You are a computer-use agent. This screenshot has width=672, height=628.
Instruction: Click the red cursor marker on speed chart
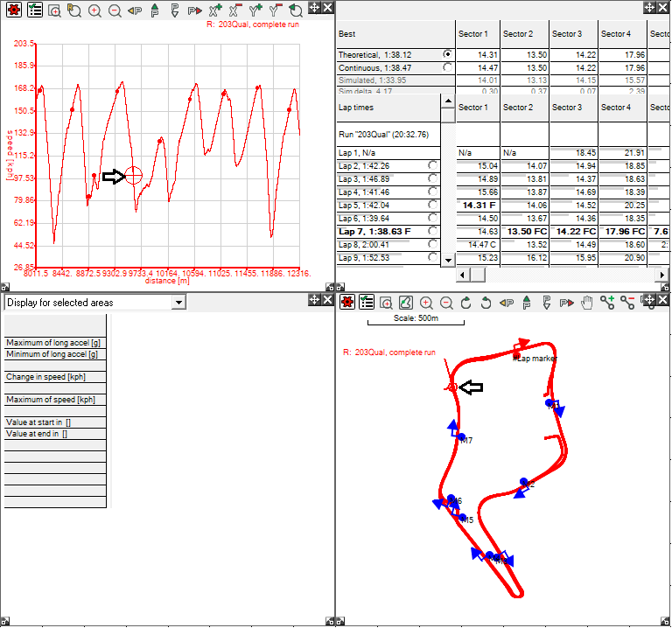point(133,175)
